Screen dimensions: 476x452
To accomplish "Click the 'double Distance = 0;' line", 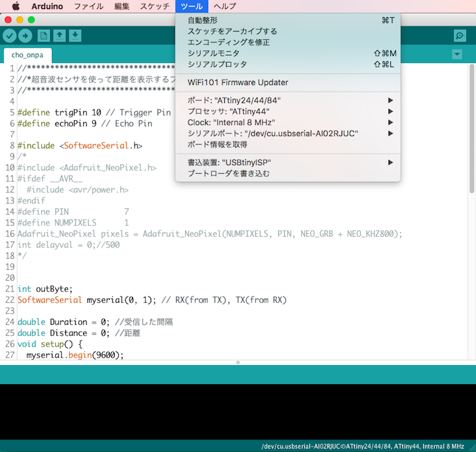I will tap(79, 333).
